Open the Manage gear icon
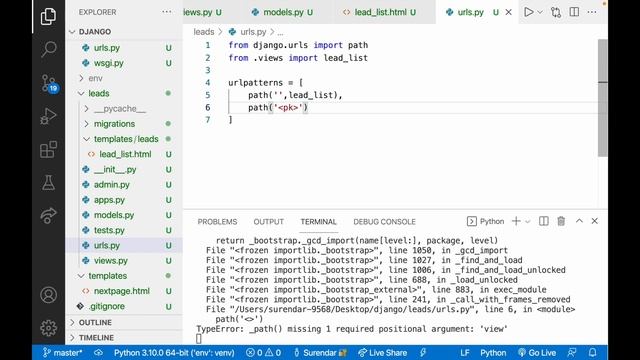The height and width of the screenshot is (360, 640). click(x=48, y=327)
